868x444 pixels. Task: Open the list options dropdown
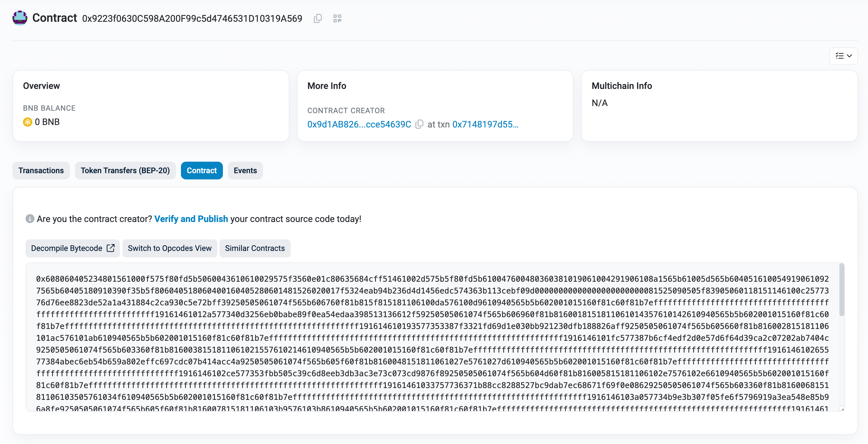pyautogui.click(x=843, y=56)
